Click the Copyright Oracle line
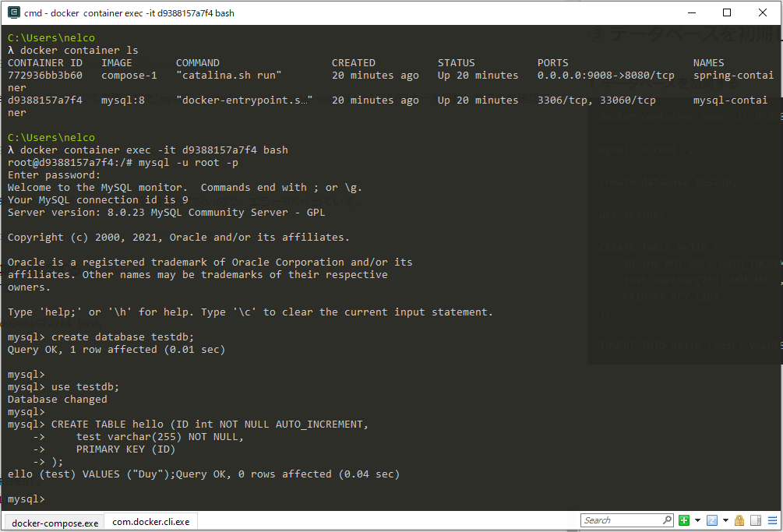Screen dimensions: 783x532 click(x=178, y=238)
